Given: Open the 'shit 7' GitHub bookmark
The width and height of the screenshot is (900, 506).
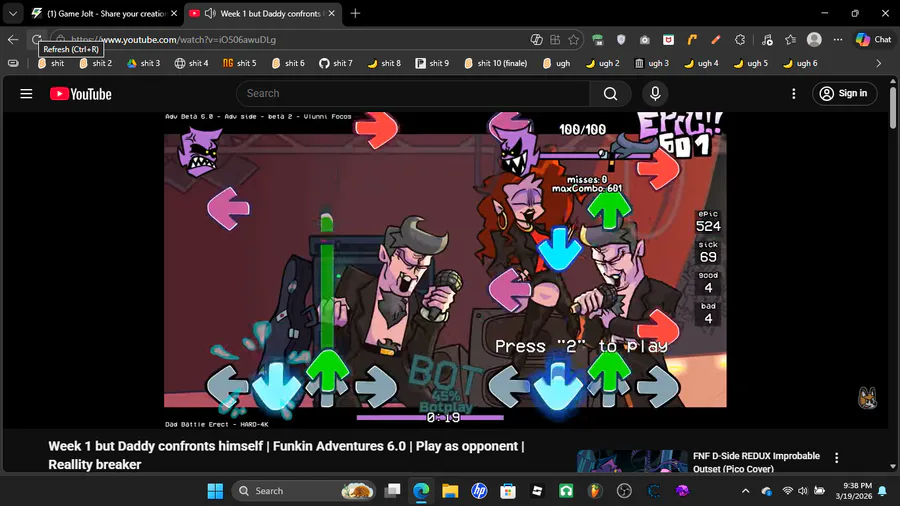Looking at the screenshot, I should tap(336, 63).
